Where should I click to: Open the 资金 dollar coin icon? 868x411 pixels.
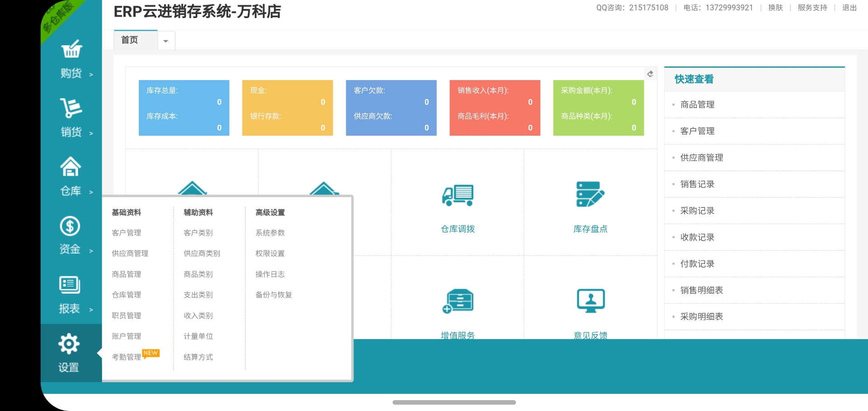point(70,226)
